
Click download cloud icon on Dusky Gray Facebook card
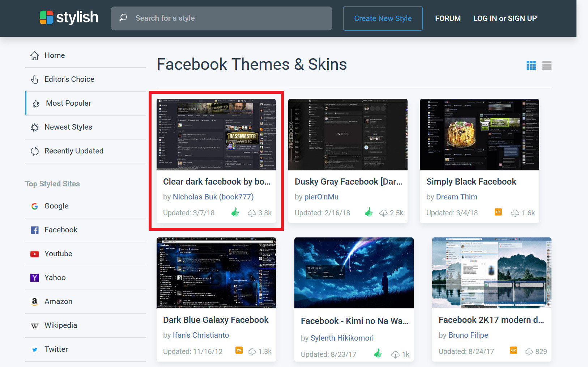tap(383, 213)
